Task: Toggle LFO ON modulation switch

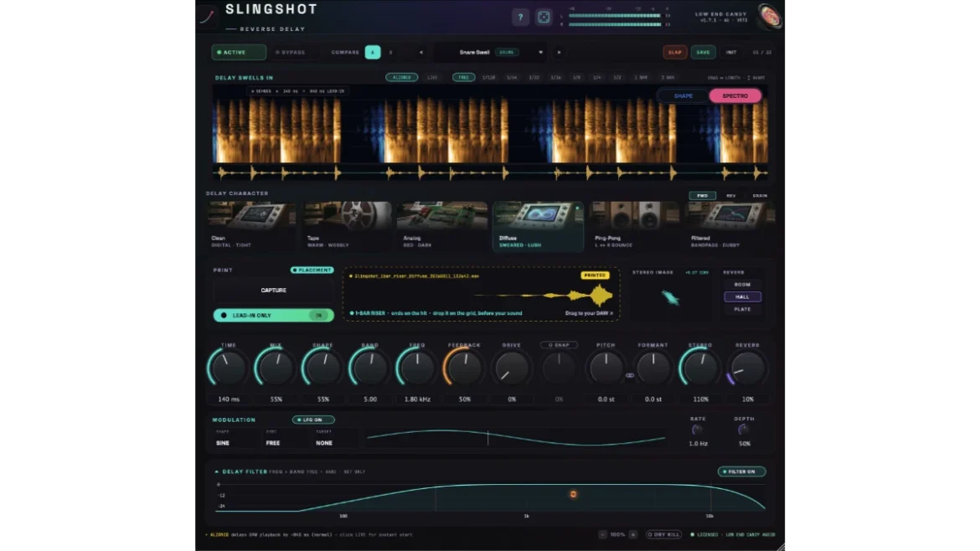Action: [313, 420]
